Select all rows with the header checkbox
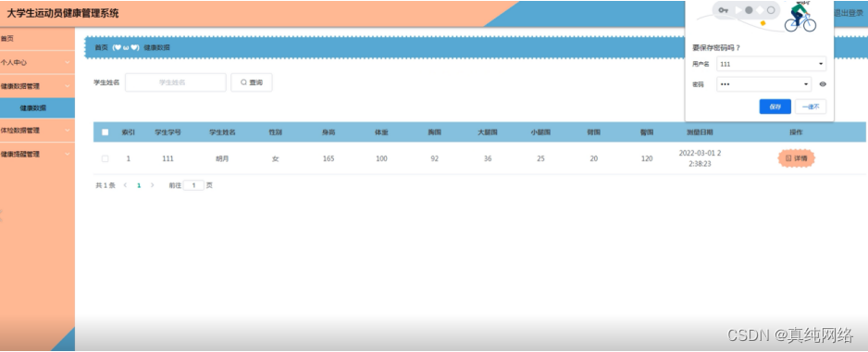The height and width of the screenshot is (352, 868). [x=105, y=132]
